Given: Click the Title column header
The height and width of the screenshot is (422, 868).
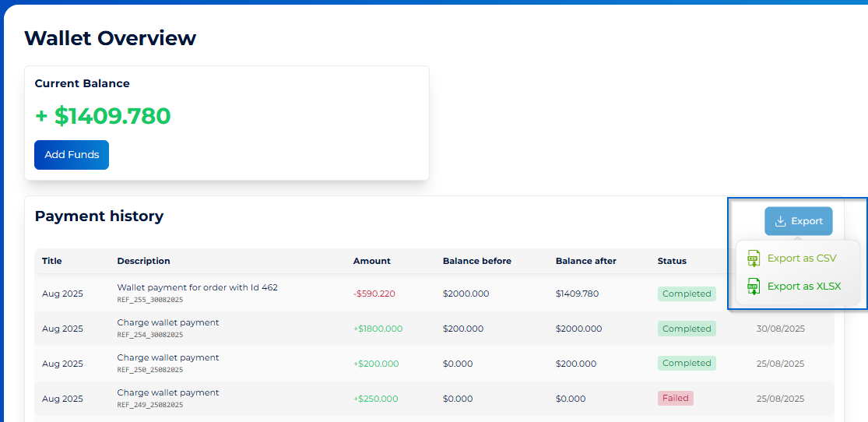Looking at the screenshot, I should [52, 261].
